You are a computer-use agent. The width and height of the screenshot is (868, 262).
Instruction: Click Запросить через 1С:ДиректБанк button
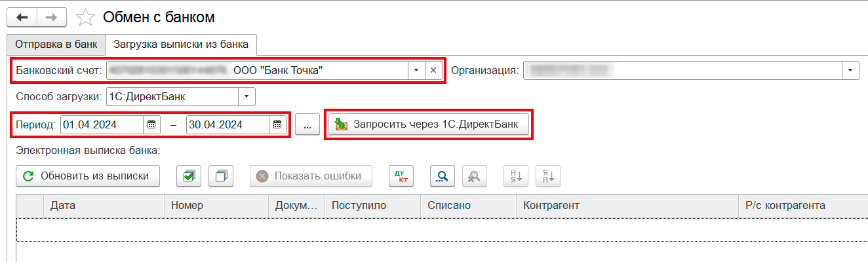429,124
